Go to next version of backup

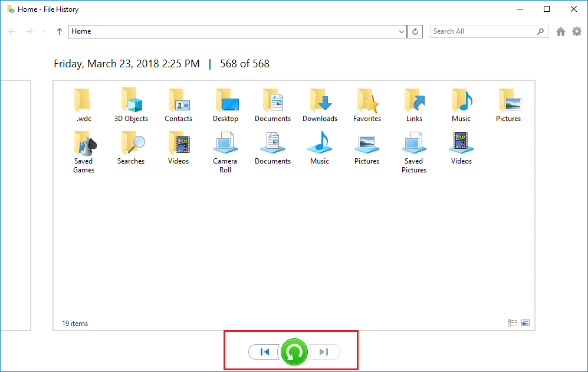(x=324, y=352)
